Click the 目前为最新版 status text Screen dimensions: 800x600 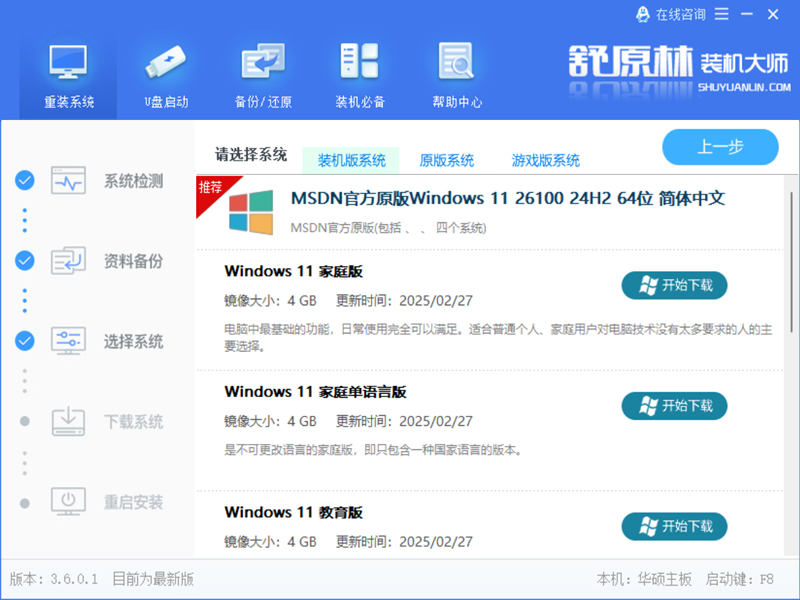153,579
